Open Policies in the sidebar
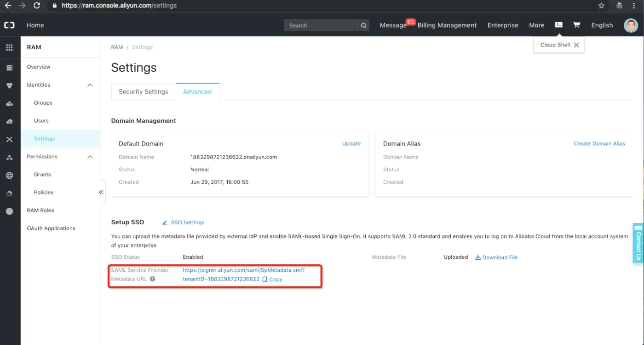Viewport: 644px width, 345px height. coord(44,193)
